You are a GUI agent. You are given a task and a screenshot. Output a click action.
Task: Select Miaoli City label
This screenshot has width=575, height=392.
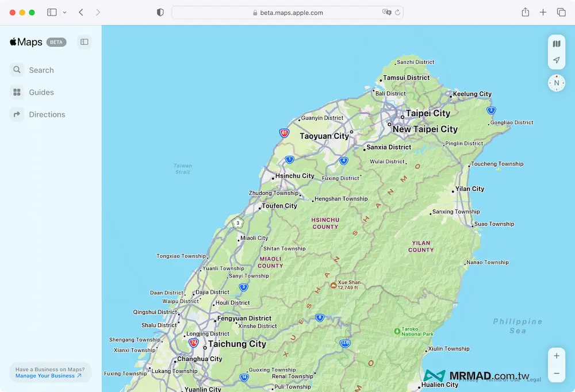(x=254, y=238)
